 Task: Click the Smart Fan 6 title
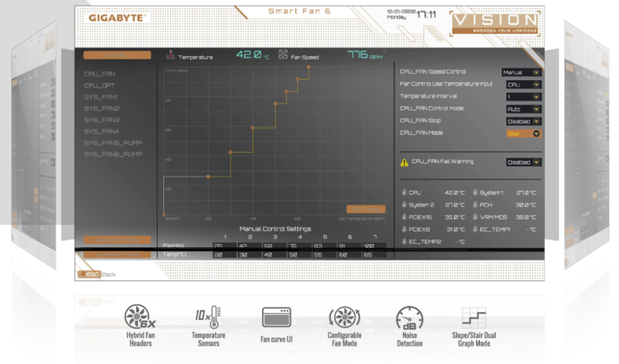(299, 11)
